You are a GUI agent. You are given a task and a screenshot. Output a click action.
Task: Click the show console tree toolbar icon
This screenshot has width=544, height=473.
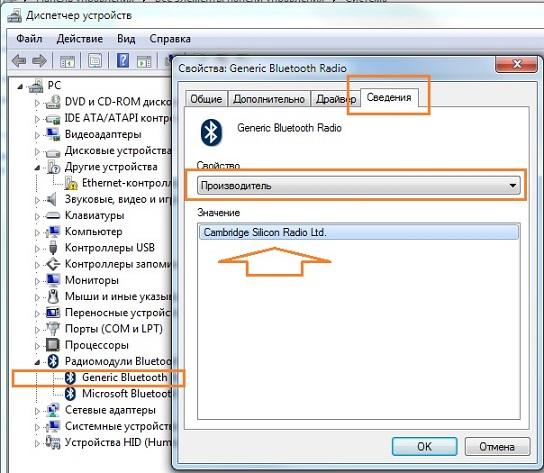67,61
